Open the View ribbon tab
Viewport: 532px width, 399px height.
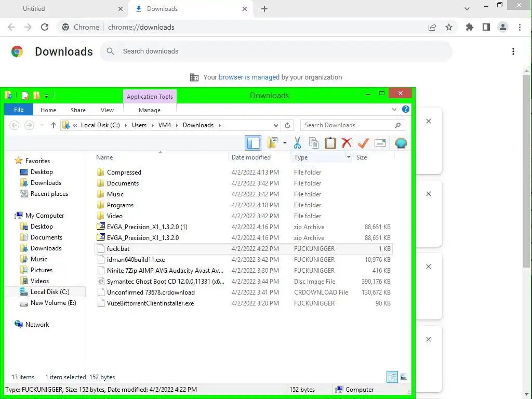107,110
